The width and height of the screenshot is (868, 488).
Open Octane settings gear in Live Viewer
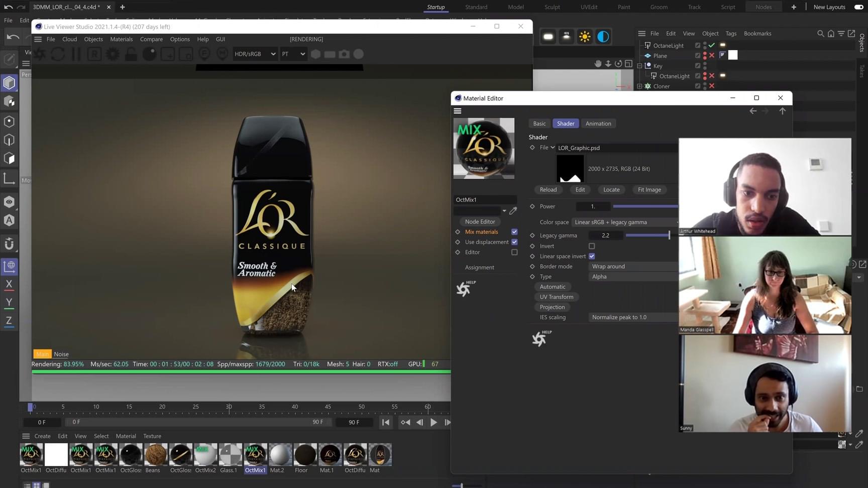tap(113, 54)
